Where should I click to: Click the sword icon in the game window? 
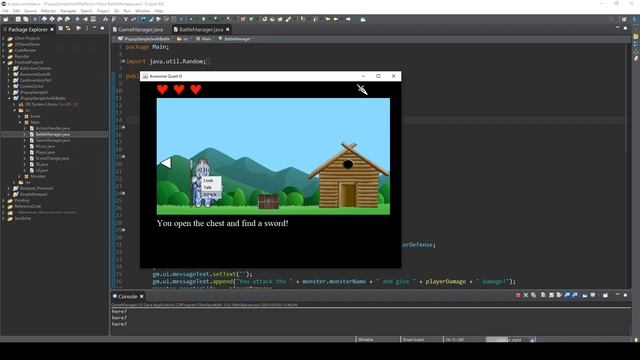[x=362, y=89]
